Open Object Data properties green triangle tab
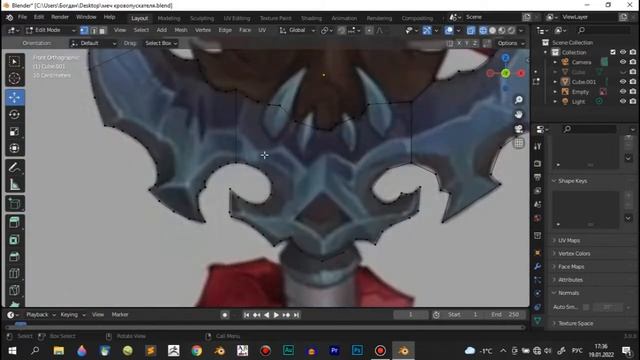The height and width of the screenshot is (360, 640). point(538,321)
